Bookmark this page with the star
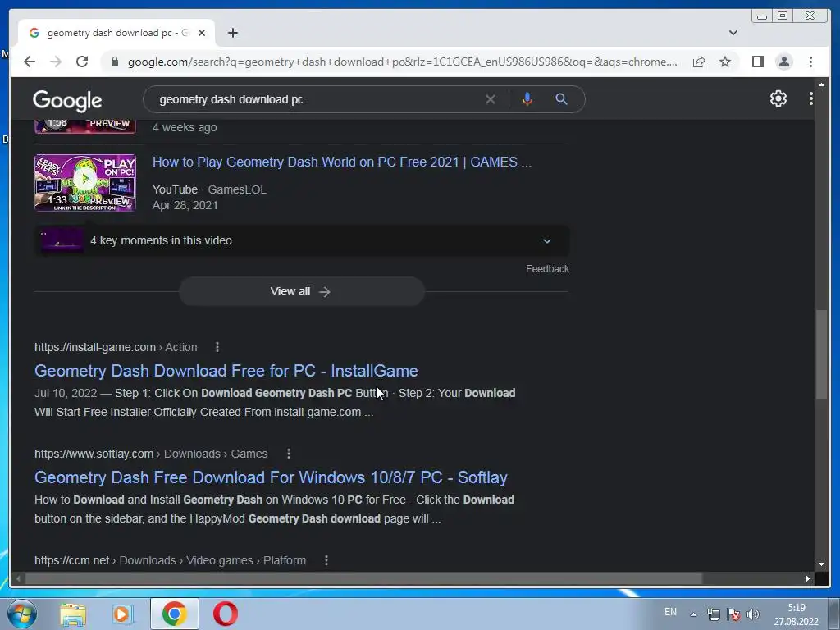 click(725, 62)
